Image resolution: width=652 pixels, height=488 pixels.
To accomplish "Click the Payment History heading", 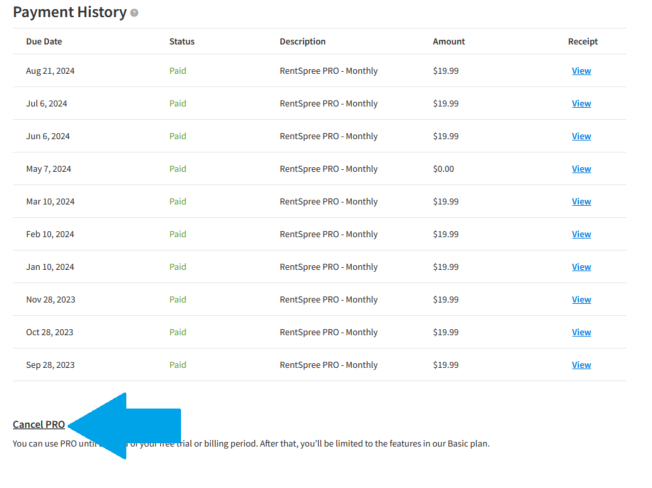I will pos(70,12).
